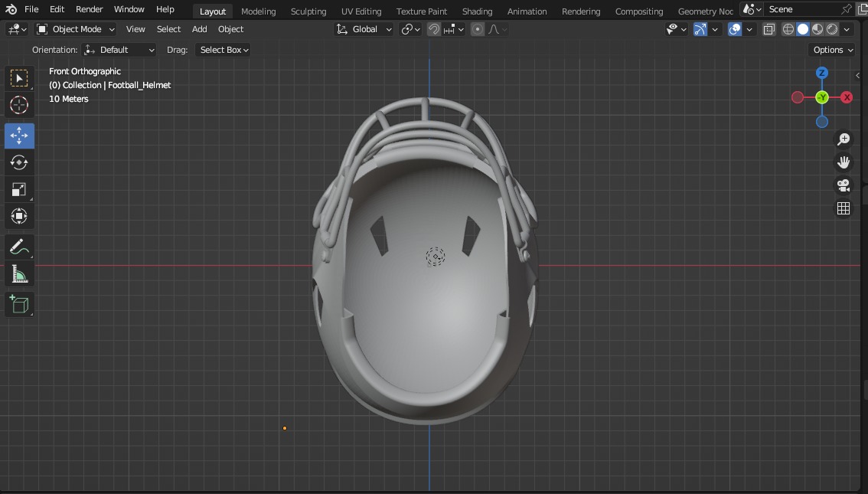The width and height of the screenshot is (868, 494).
Task: Activate the Scale tool
Action: (19, 189)
